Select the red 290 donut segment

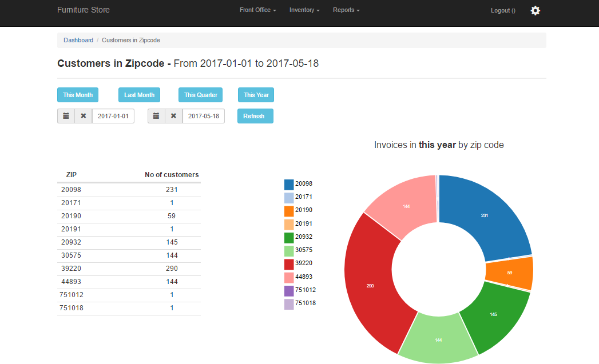pyautogui.click(x=372, y=286)
